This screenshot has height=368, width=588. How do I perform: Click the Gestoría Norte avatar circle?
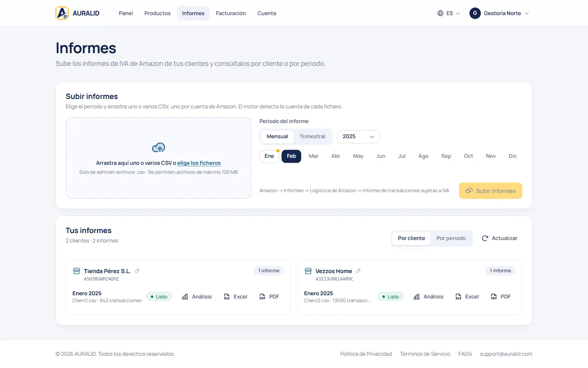(x=475, y=13)
